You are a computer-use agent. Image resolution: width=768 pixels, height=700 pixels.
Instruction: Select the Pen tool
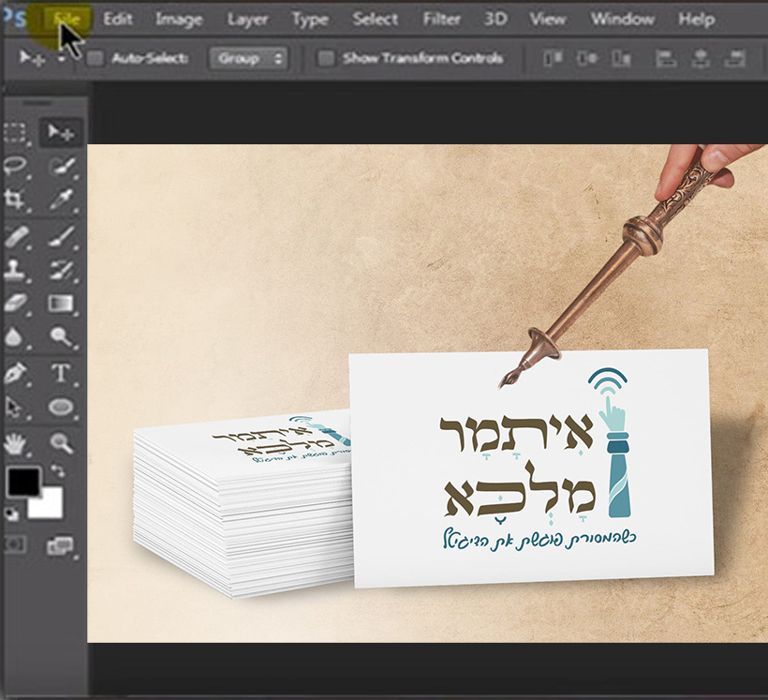pyautogui.click(x=15, y=373)
